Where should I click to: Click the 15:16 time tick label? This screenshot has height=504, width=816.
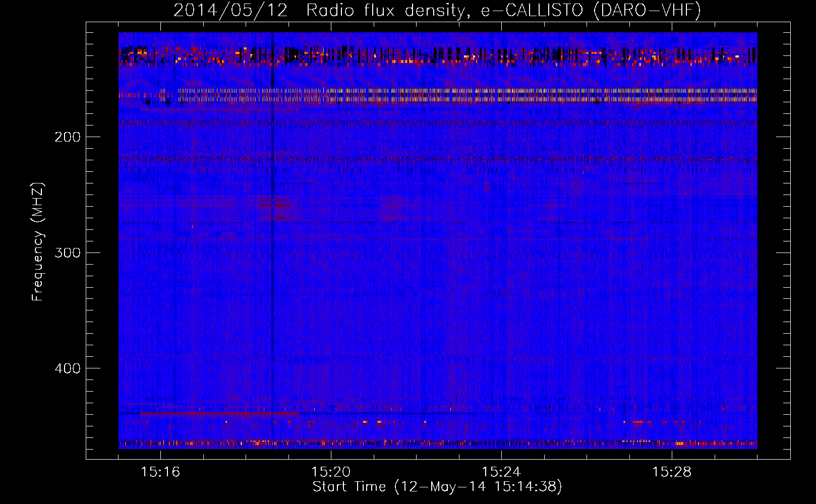pyautogui.click(x=160, y=472)
